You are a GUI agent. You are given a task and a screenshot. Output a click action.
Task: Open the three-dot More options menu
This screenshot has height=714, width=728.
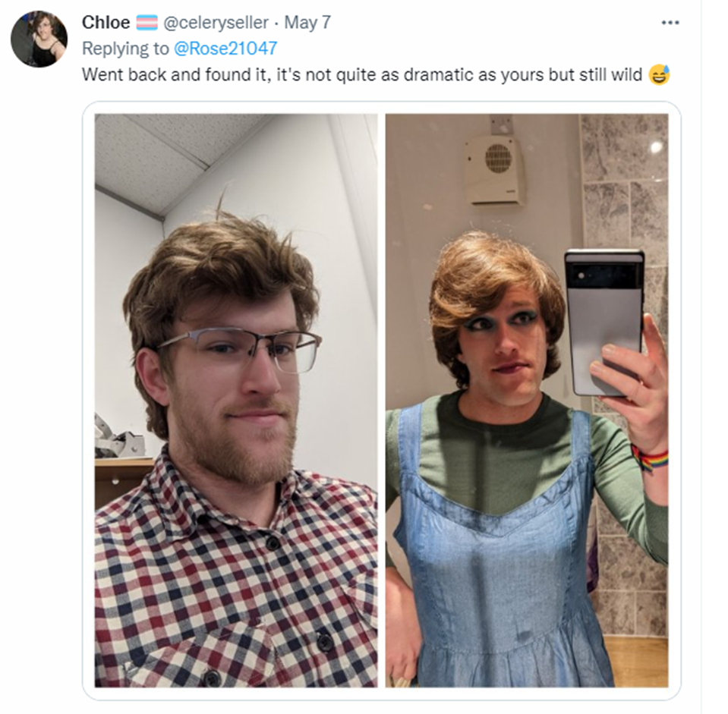(x=670, y=23)
